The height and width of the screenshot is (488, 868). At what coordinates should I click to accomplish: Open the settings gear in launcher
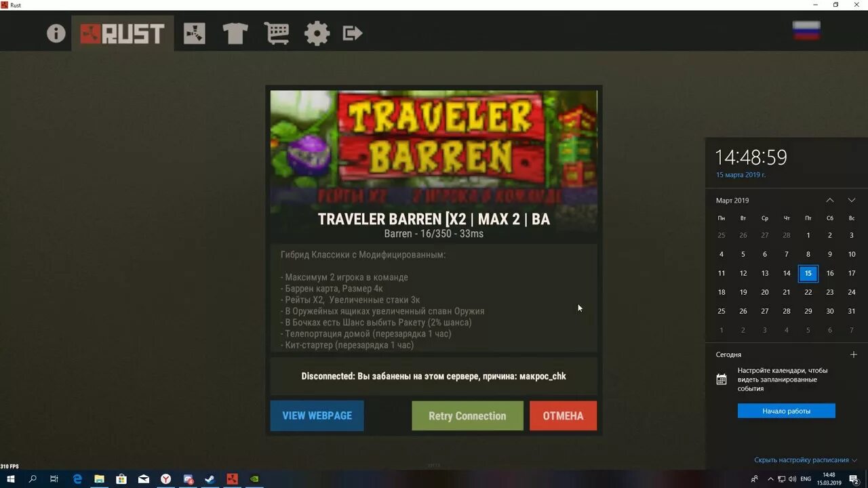(x=317, y=33)
